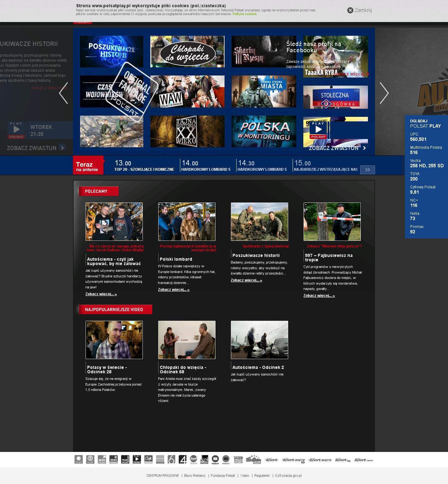Open the Disco Polo Music logo
This screenshot has width=448, height=484.
coord(238,459)
